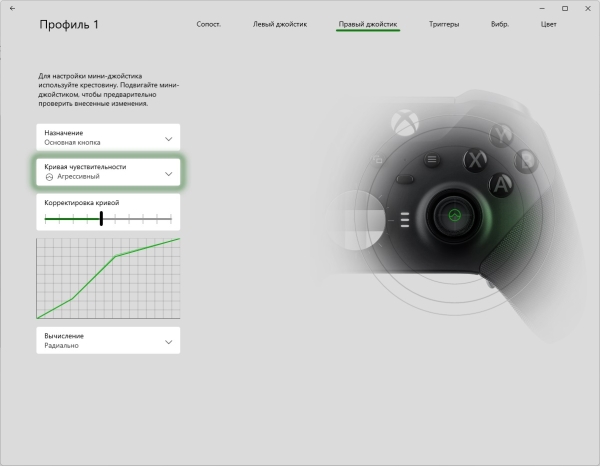Go to the Триггеры tab

444,22
